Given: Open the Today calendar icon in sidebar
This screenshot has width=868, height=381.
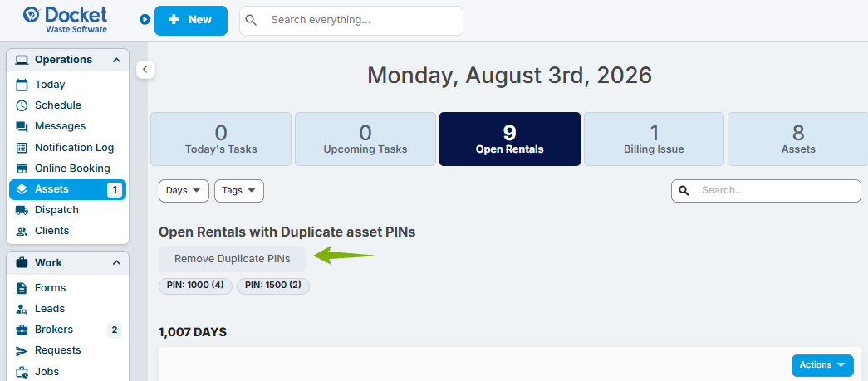Looking at the screenshot, I should tap(22, 85).
